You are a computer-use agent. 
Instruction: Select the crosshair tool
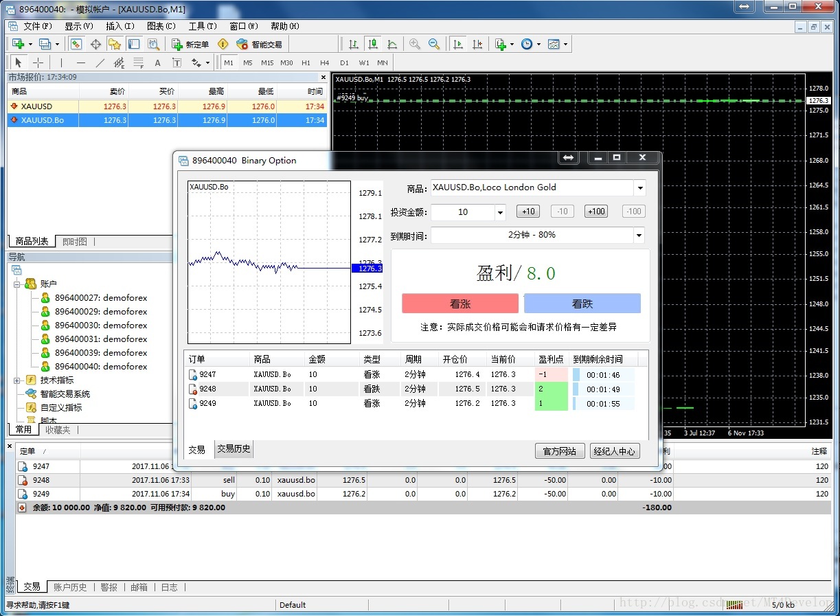38,62
